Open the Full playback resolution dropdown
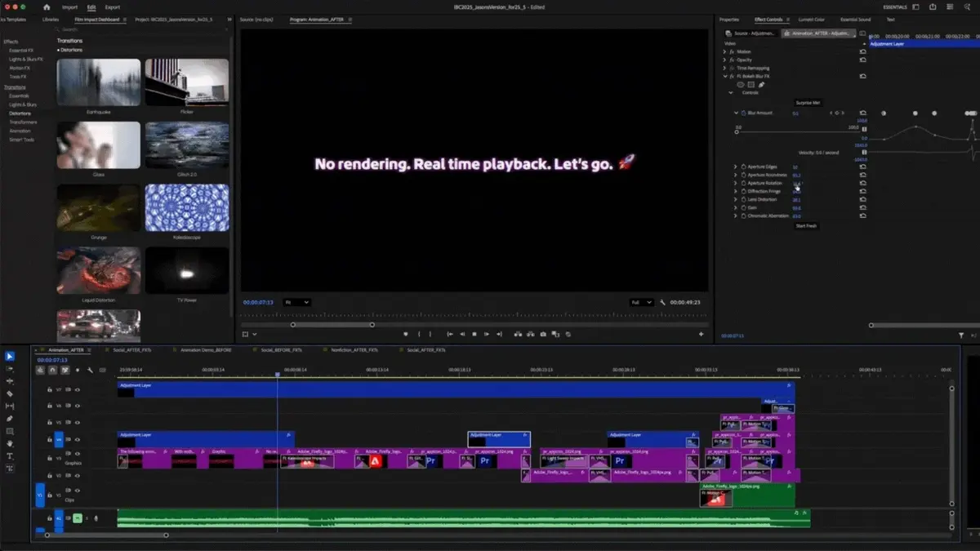Image resolution: width=980 pixels, height=551 pixels. click(641, 302)
